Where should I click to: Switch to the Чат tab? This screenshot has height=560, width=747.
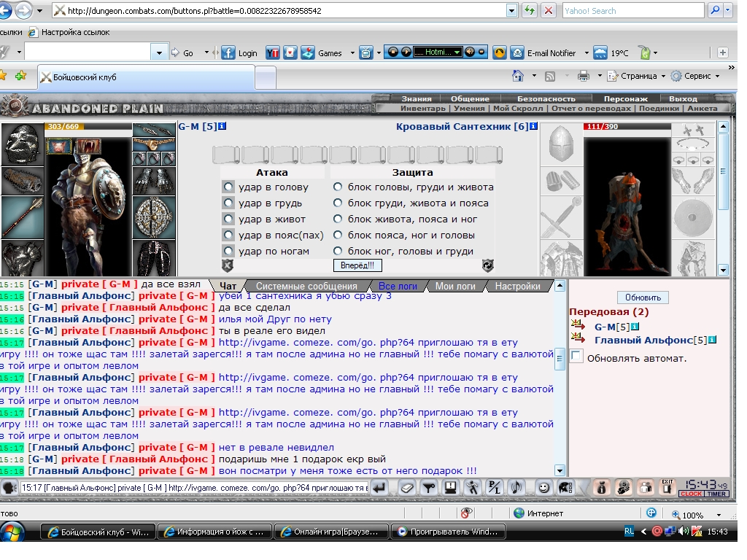pos(228,286)
